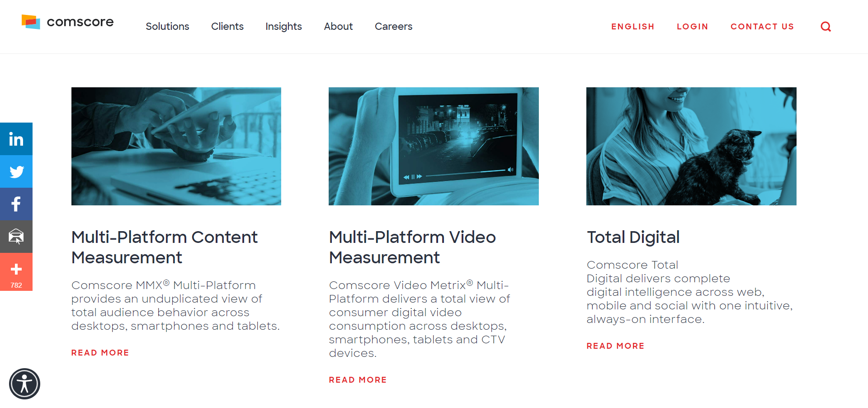Screen dimensions: 868x408
Task: Open the Solutions menu
Action: (x=167, y=27)
